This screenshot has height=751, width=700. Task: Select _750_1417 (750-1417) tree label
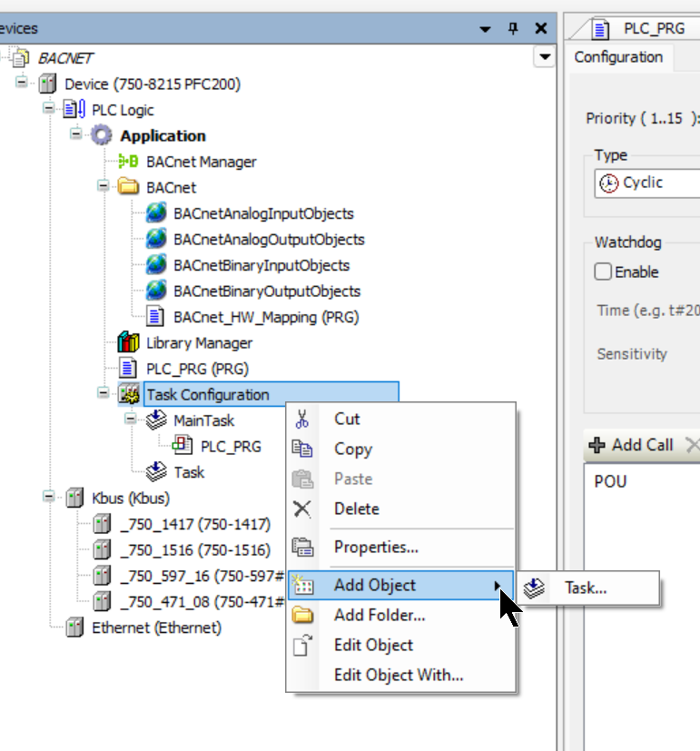pyautogui.click(x=195, y=524)
